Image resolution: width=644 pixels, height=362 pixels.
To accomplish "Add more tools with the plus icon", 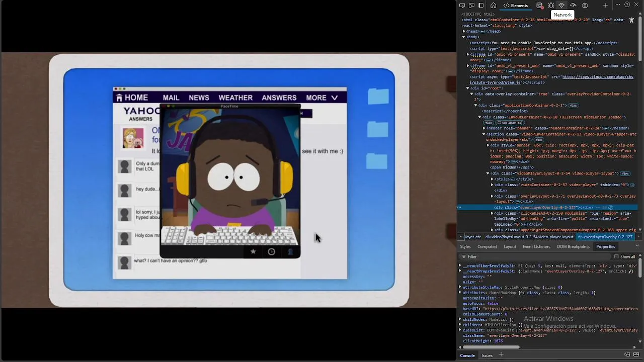I will pos(605,6).
